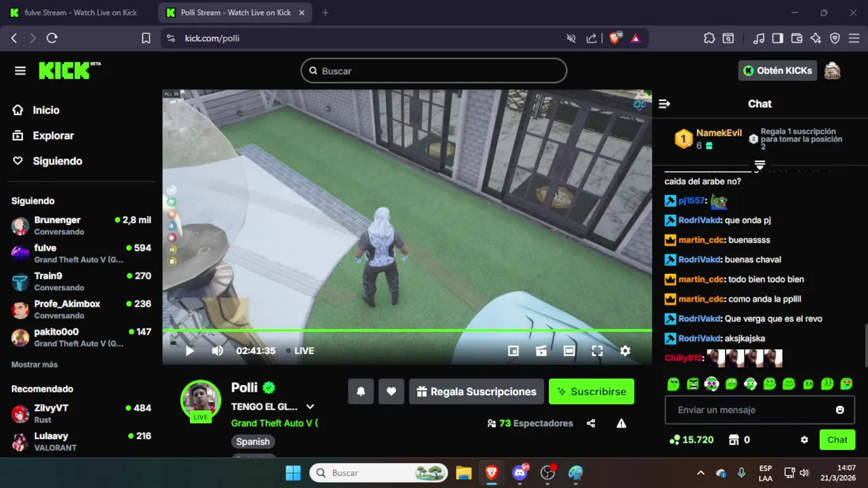Expand the stream title TENGO EL GL... chevron
The width and height of the screenshot is (868, 488).
310,407
